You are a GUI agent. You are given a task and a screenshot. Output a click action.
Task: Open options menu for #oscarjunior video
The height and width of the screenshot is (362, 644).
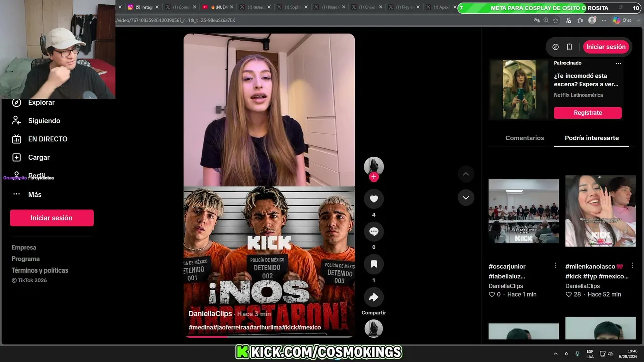[555, 265]
